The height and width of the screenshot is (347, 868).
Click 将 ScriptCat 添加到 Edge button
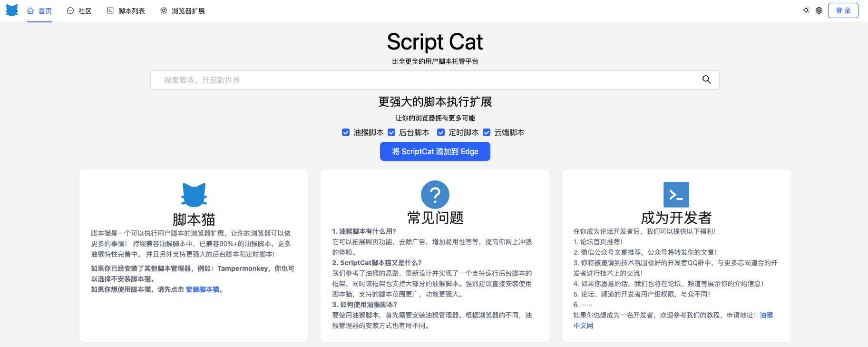coord(435,151)
